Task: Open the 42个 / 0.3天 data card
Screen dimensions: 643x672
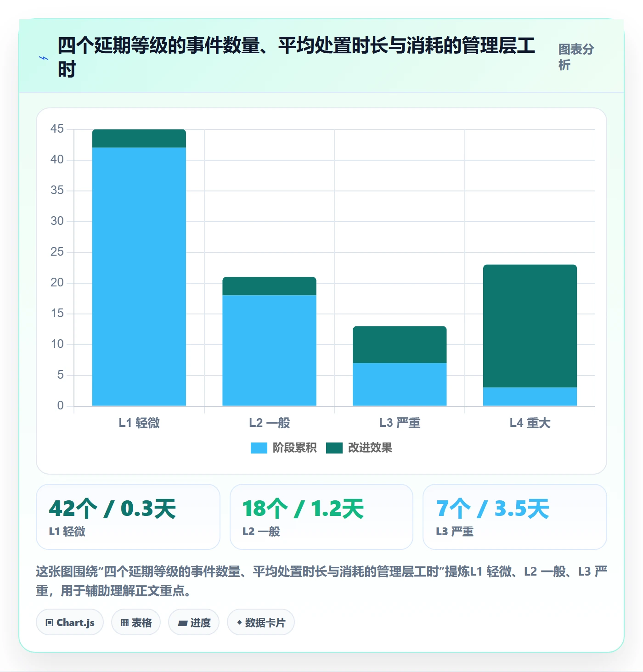Action: 128,517
